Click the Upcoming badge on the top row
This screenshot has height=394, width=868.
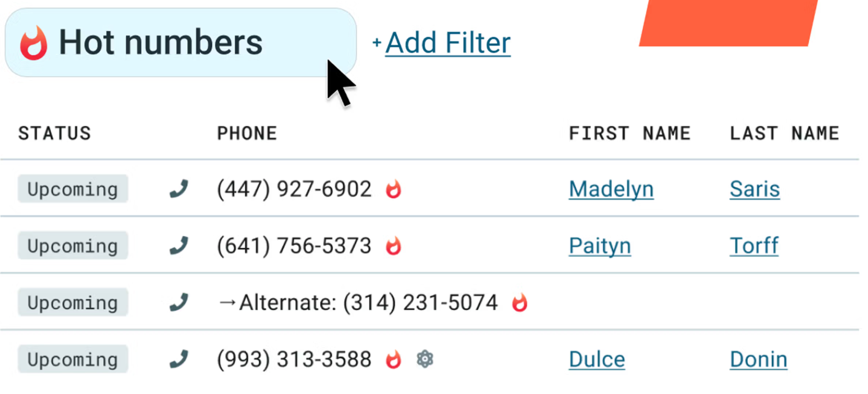(73, 189)
